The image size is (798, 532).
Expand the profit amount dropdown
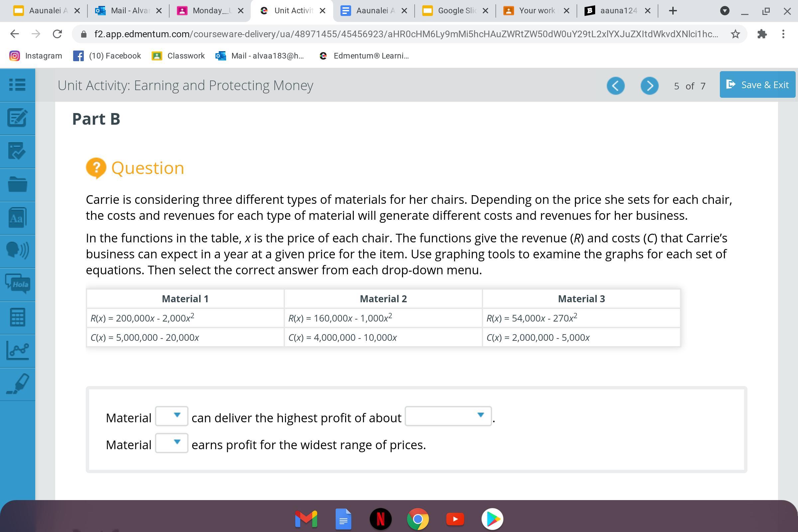coord(448,416)
